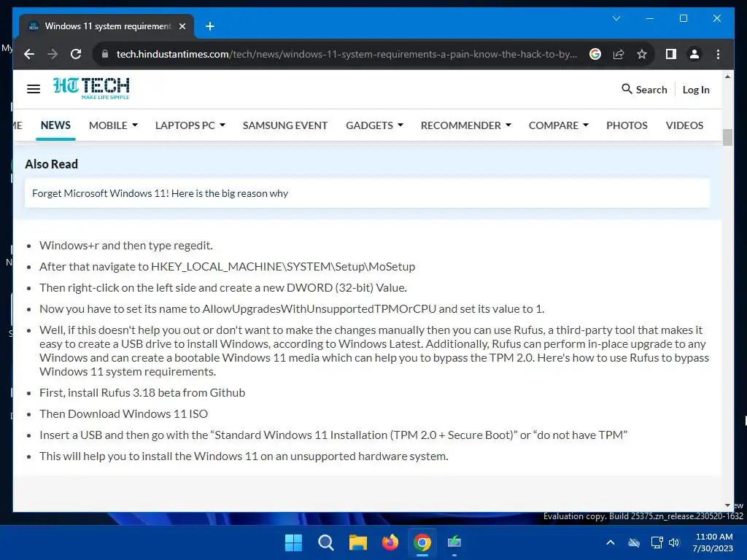Go back to the previous page
Screen dimensions: 747x560
click(29, 54)
